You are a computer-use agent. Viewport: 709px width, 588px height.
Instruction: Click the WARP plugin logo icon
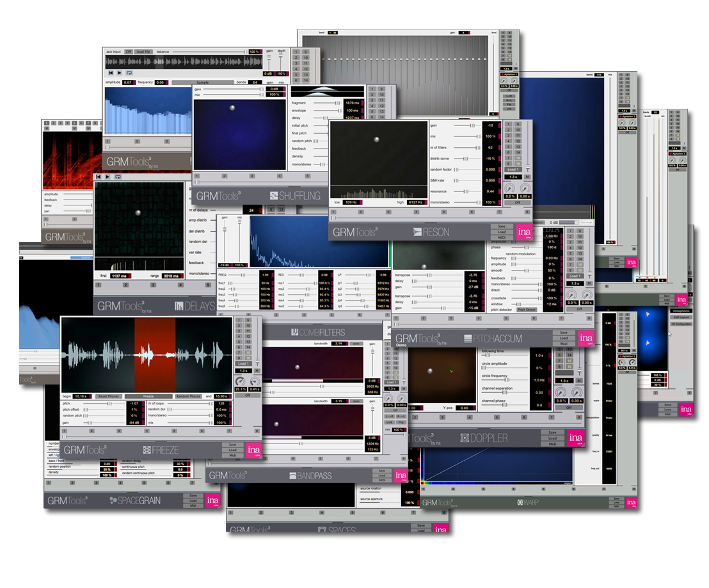520,502
